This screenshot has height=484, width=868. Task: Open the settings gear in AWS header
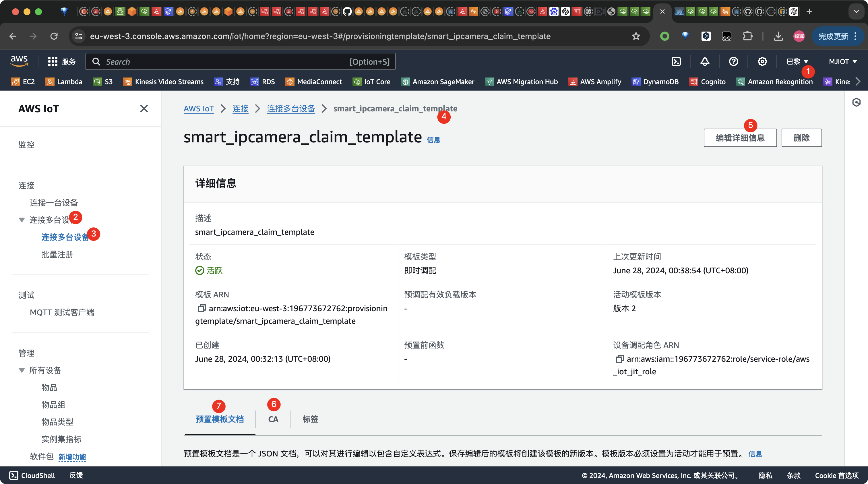[762, 61]
